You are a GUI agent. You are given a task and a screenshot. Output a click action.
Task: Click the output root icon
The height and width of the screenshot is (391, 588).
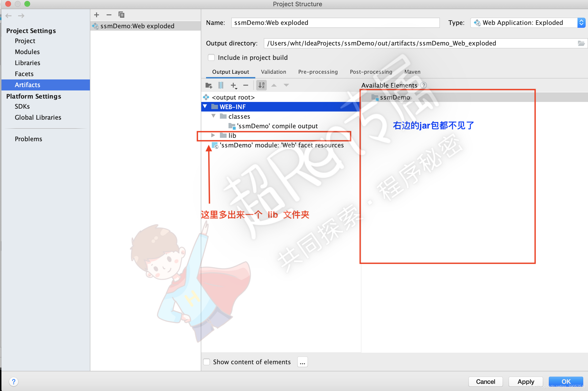pos(206,97)
